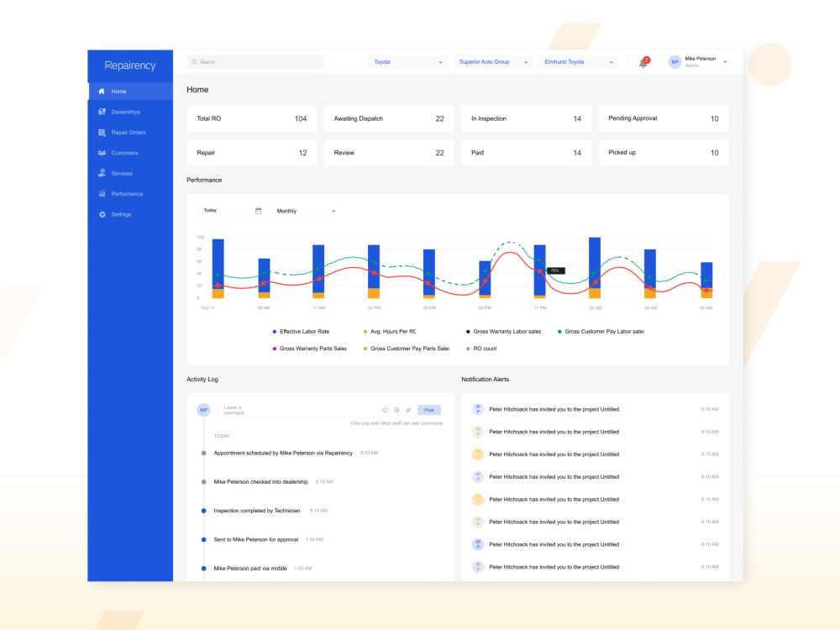Open the Paid status card

click(x=526, y=153)
